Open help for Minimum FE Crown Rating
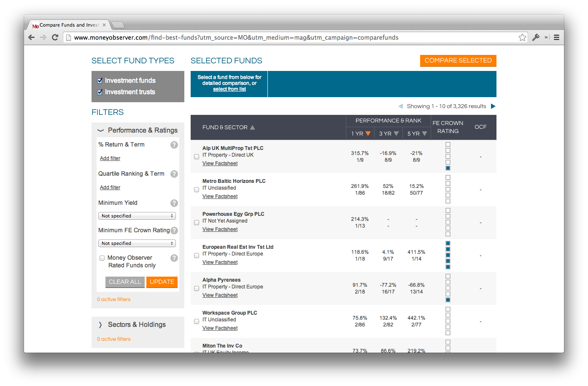 tap(174, 231)
